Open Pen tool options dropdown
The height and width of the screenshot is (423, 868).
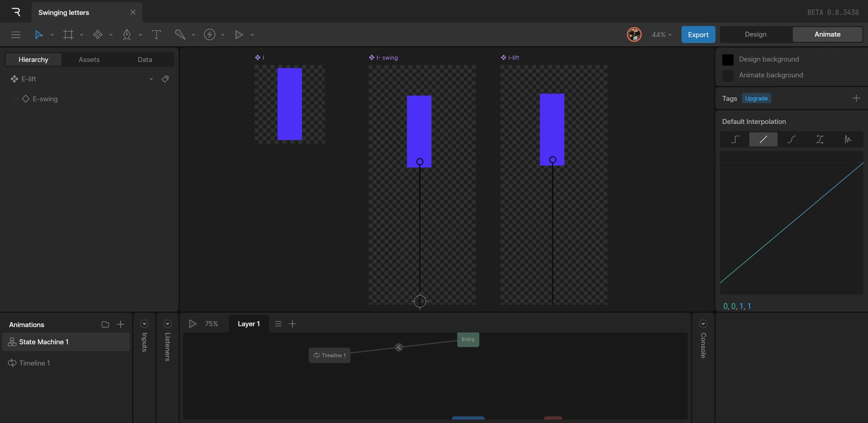tap(141, 35)
